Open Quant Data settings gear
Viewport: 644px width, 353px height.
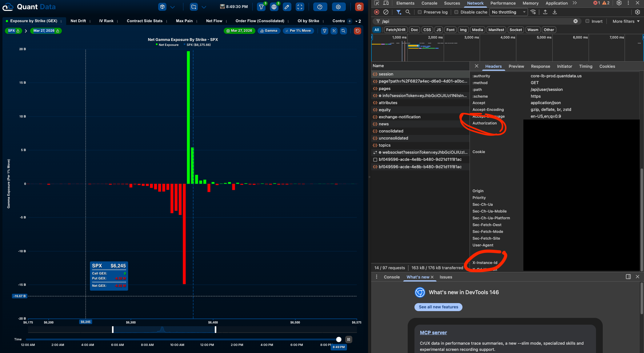point(338,7)
